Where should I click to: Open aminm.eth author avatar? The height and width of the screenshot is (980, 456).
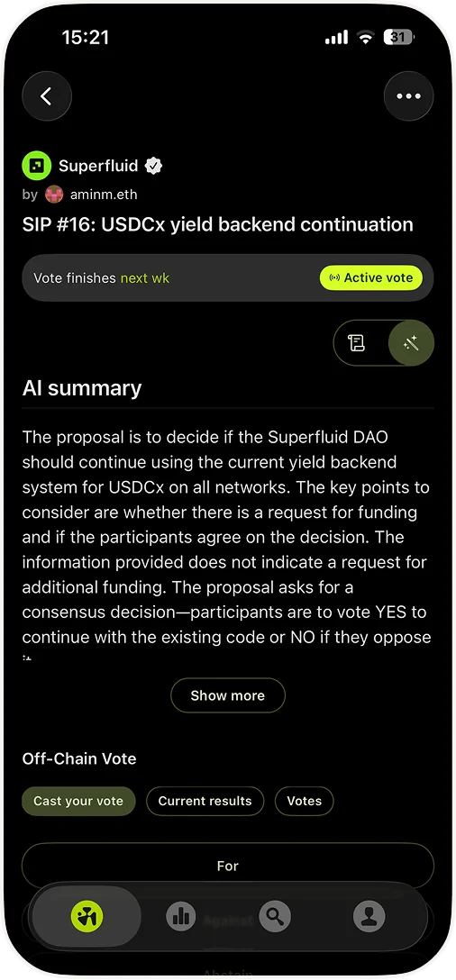point(54,195)
